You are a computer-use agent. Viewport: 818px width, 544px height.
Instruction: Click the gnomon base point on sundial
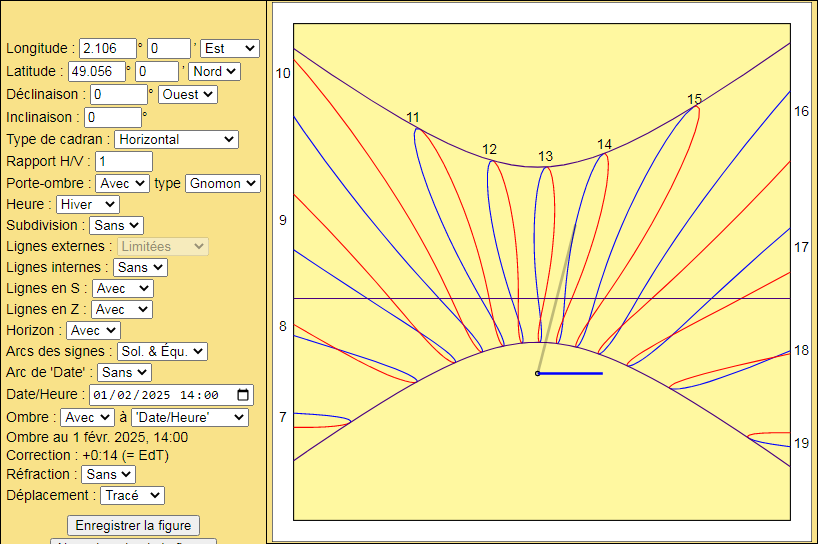537,373
